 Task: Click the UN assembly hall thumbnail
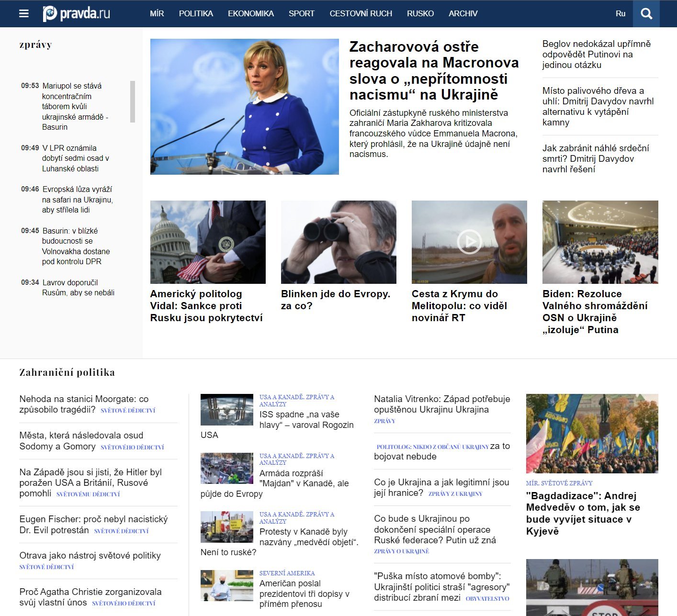pyautogui.click(x=600, y=242)
